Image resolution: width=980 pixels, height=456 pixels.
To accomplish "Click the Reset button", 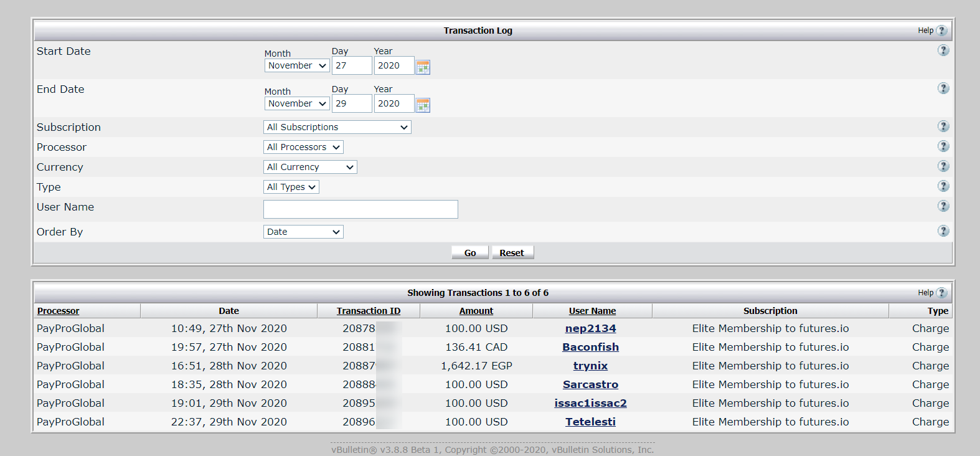I will click(512, 252).
